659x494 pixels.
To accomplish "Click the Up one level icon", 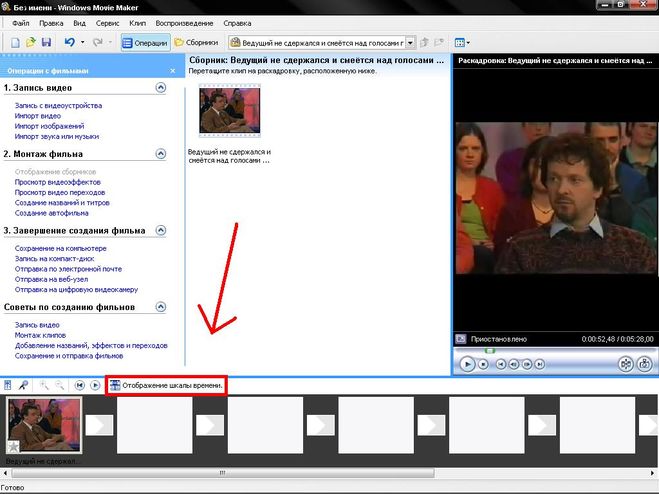I will 424,42.
